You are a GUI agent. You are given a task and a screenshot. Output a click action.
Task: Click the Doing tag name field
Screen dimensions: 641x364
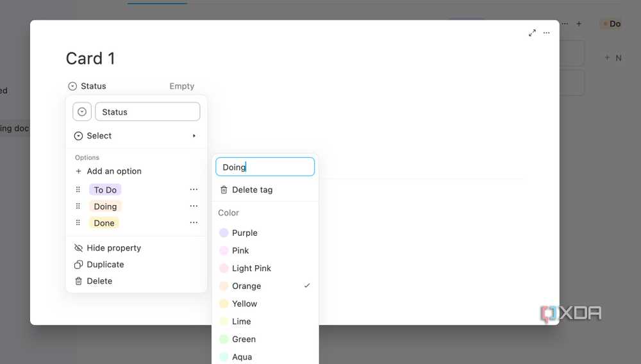265,167
